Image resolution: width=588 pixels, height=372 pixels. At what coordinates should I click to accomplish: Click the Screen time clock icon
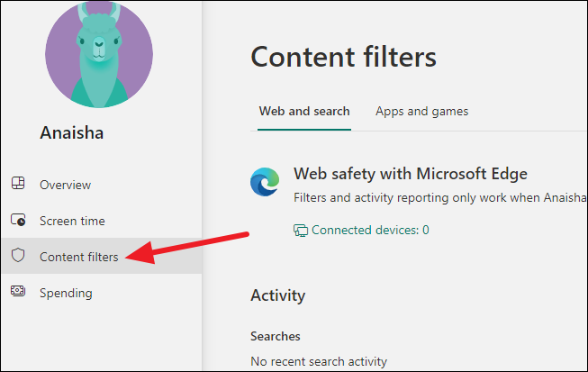18,220
